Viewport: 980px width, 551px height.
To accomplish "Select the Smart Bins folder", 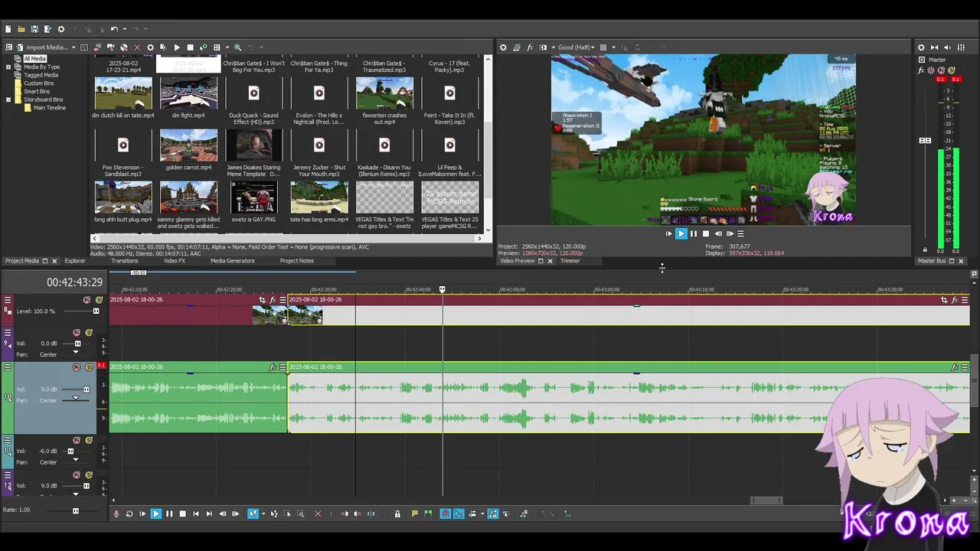I will tap(37, 91).
